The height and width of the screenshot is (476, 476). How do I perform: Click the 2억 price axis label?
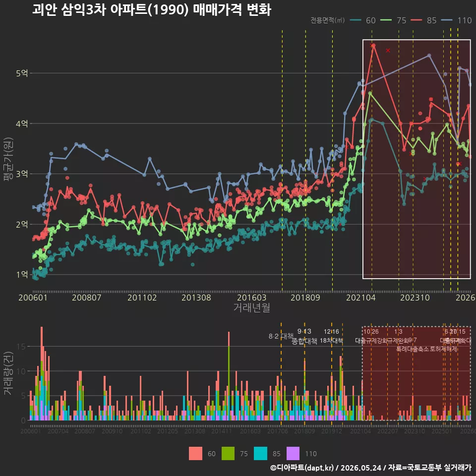(x=22, y=224)
